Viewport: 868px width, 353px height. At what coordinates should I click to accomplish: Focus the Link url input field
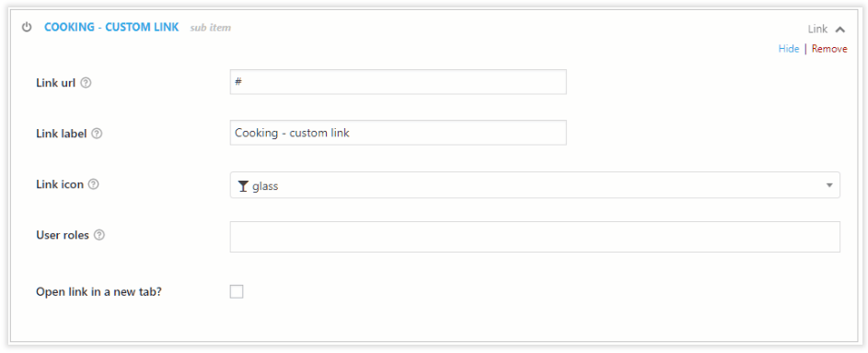[398, 82]
